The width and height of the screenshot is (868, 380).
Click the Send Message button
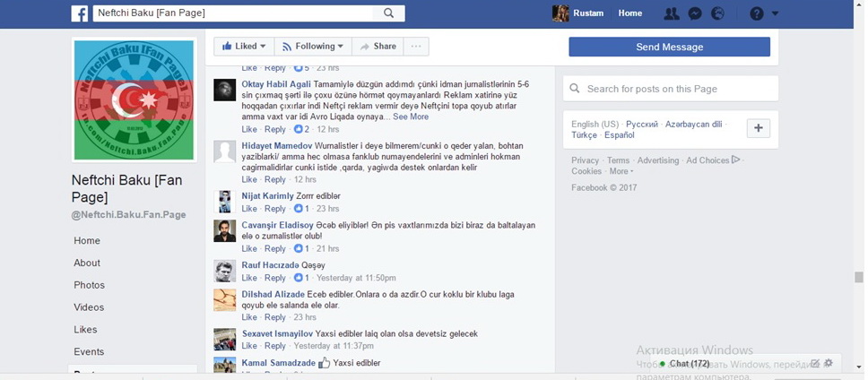[669, 47]
